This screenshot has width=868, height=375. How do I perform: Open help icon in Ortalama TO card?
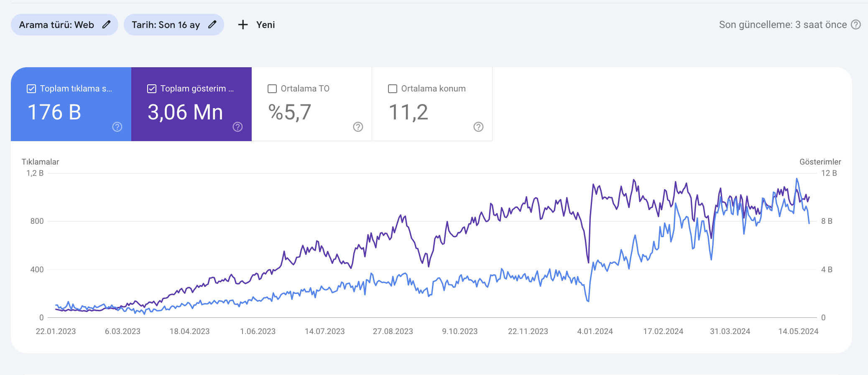click(358, 127)
